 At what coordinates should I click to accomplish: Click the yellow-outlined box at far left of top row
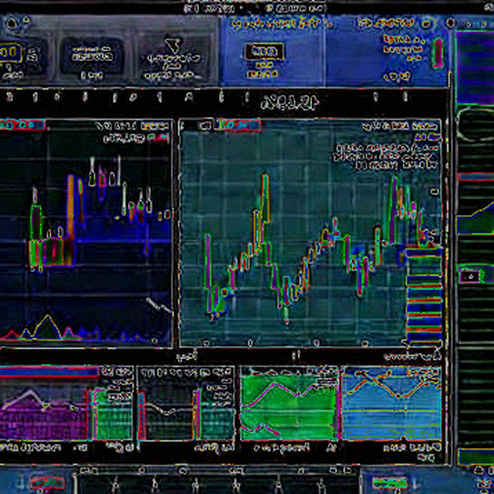pyautogui.click(x=10, y=53)
